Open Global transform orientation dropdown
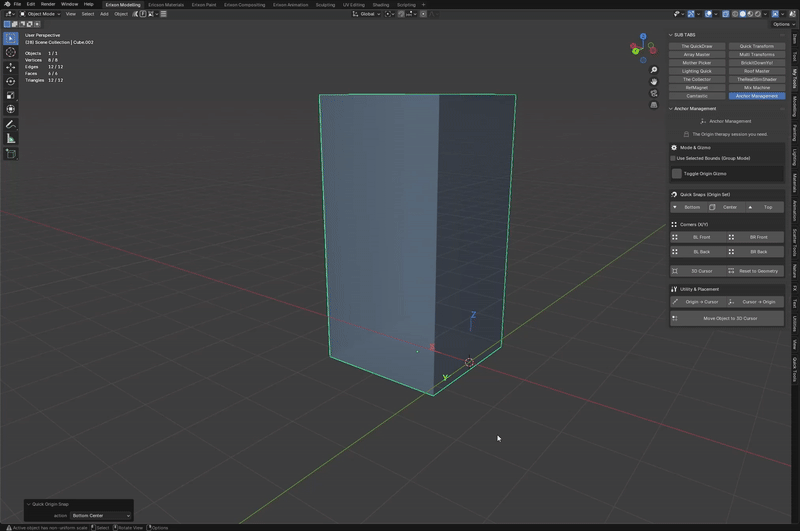The height and width of the screenshot is (531, 800). (x=366, y=14)
